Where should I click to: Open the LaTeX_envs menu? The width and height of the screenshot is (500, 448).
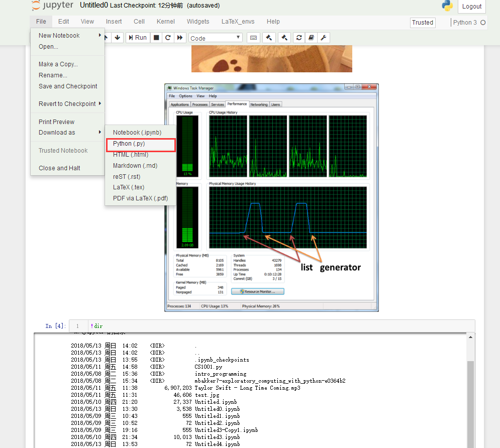238,22
